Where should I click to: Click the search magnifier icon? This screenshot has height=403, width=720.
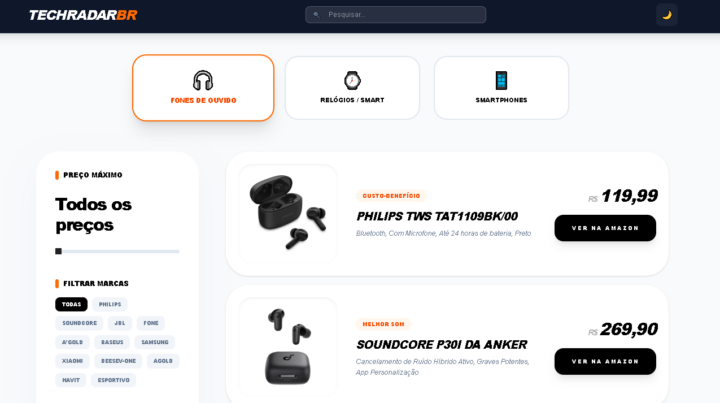(316, 15)
